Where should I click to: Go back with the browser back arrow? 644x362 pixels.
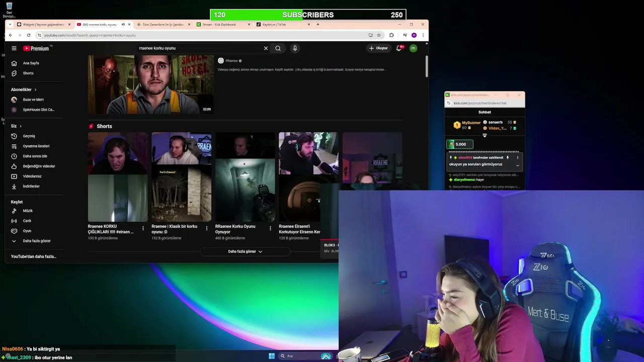10,35
